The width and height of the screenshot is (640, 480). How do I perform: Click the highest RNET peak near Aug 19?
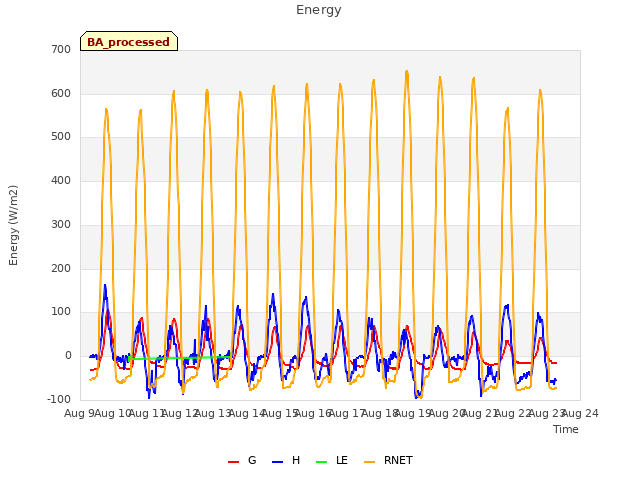pyautogui.click(x=407, y=72)
